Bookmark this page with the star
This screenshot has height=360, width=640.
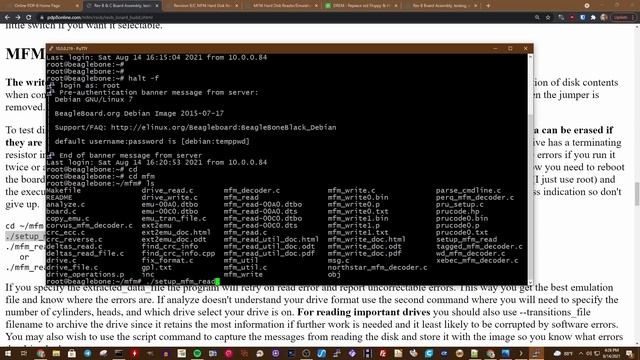pyautogui.click(x=548, y=18)
